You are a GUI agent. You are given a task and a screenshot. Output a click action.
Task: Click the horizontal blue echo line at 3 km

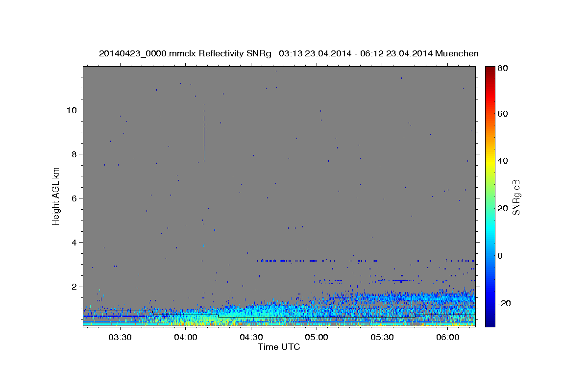pos(365,261)
